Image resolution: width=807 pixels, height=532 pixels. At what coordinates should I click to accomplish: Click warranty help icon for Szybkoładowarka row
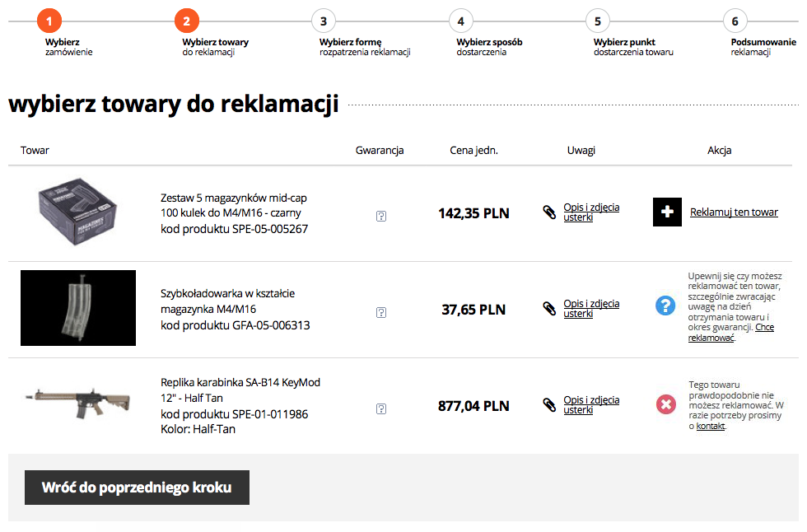point(380,312)
